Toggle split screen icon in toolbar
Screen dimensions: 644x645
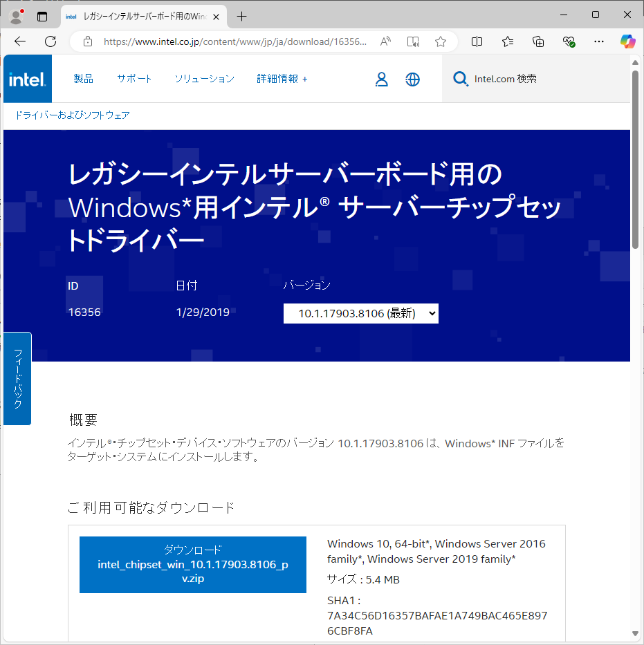pos(477,41)
